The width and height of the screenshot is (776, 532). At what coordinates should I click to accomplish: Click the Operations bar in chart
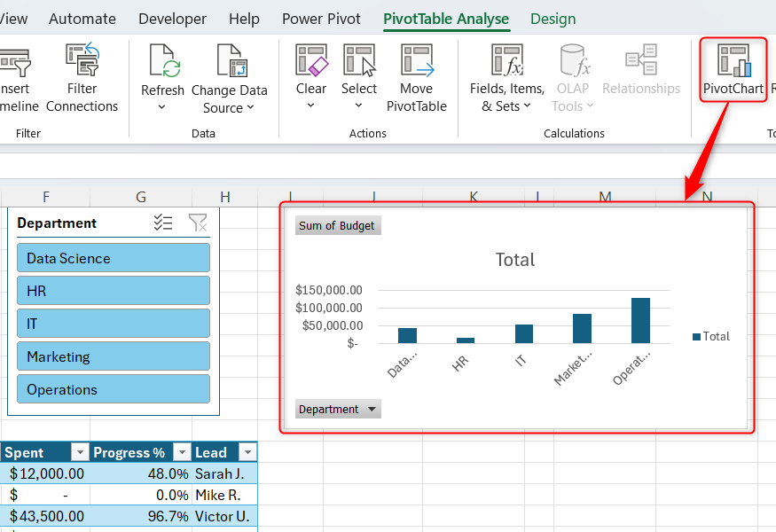640,320
